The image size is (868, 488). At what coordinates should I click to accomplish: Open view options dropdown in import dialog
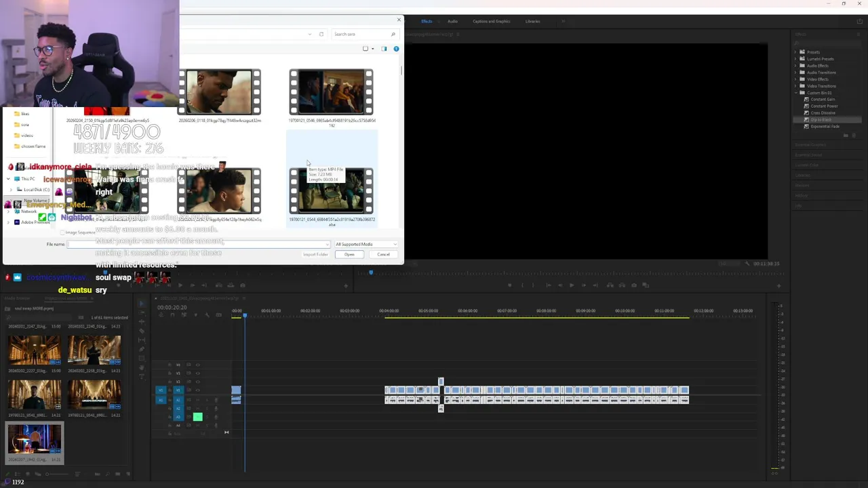click(373, 49)
